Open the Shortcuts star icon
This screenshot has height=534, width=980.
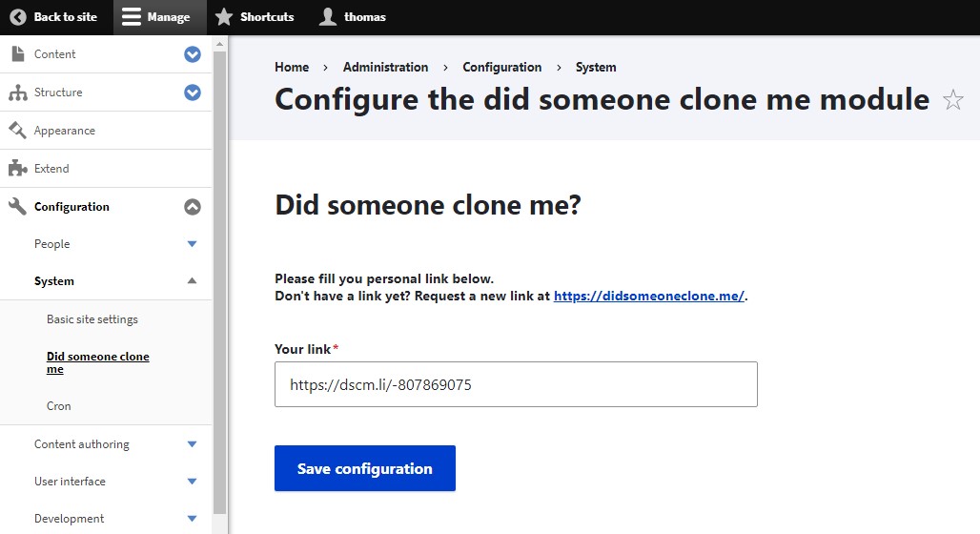tap(224, 17)
